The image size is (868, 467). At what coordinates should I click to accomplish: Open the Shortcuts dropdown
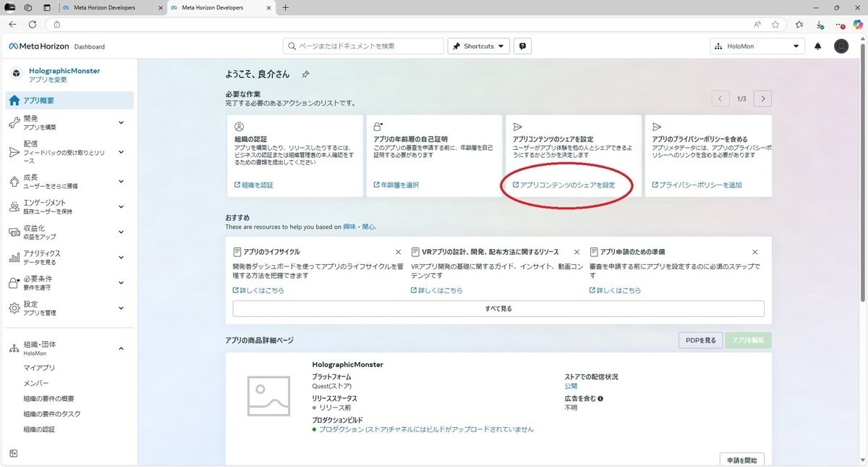click(x=479, y=46)
